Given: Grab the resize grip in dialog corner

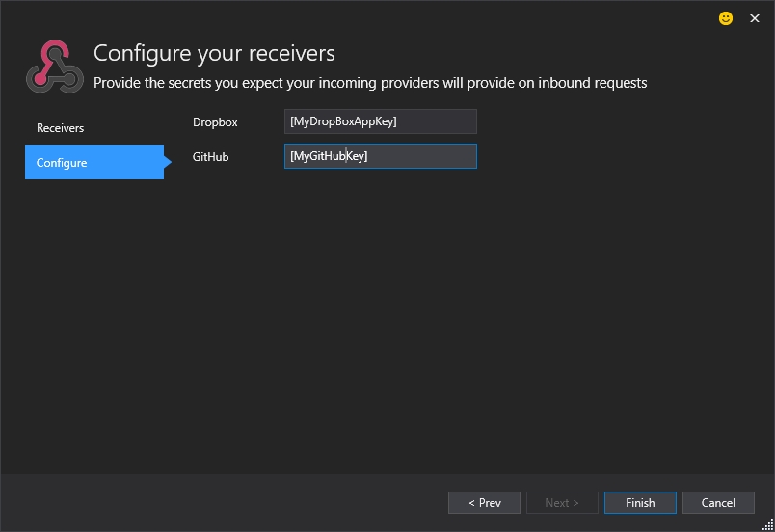Looking at the screenshot, I should click(x=767, y=525).
